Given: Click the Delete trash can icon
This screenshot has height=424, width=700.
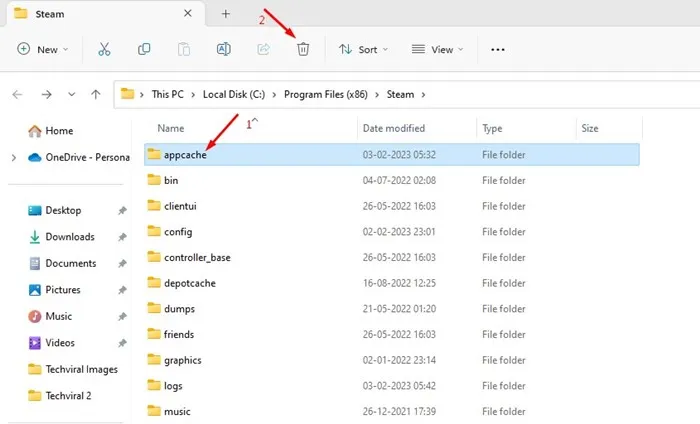Looking at the screenshot, I should 303,49.
